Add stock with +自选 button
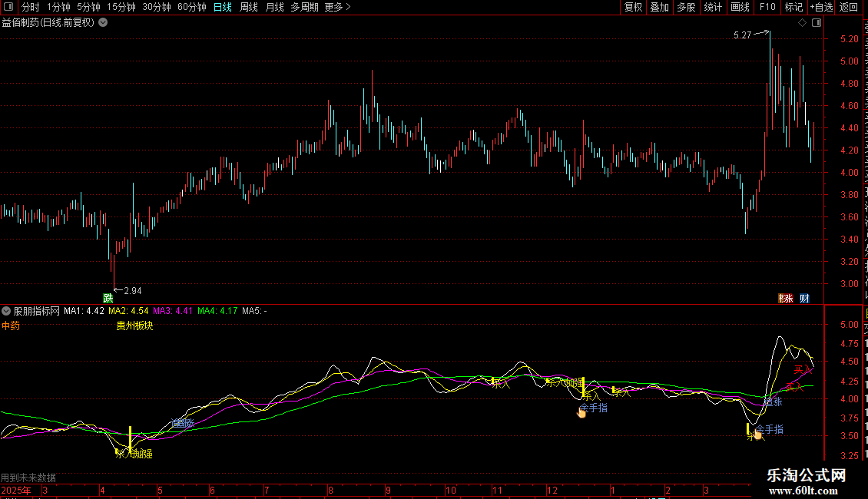868x499 pixels. coord(821,7)
